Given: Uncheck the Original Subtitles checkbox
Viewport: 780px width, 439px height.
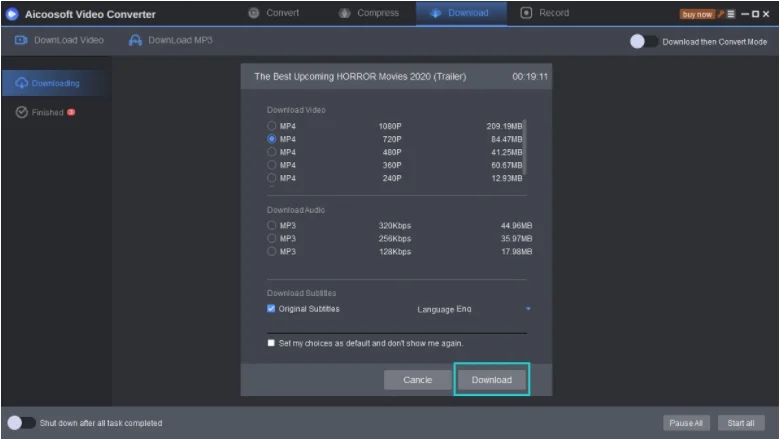Looking at the screenshot, I should [x=272, y=309].
